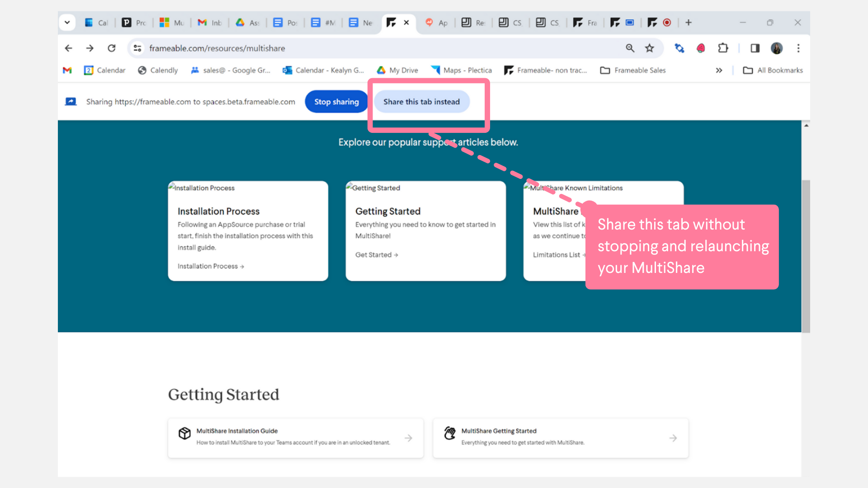Open the red strawberry extension icon
The image size is (868, 488).
coord(701,48)
